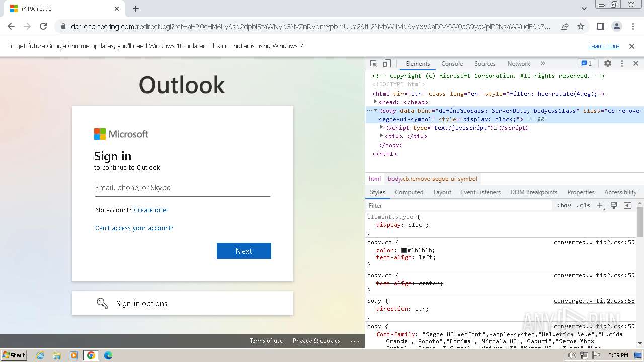Open Terms of use link
Viewport: 644px width, 362px height.
click(266, 341)
